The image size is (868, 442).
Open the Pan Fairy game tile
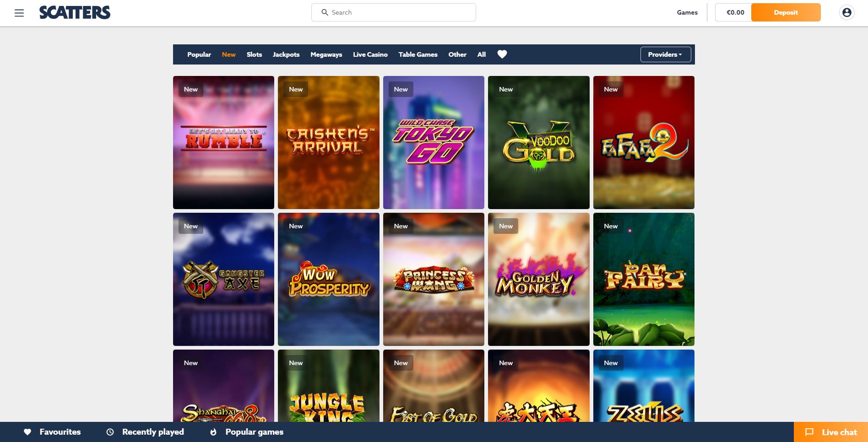[644, 279]
